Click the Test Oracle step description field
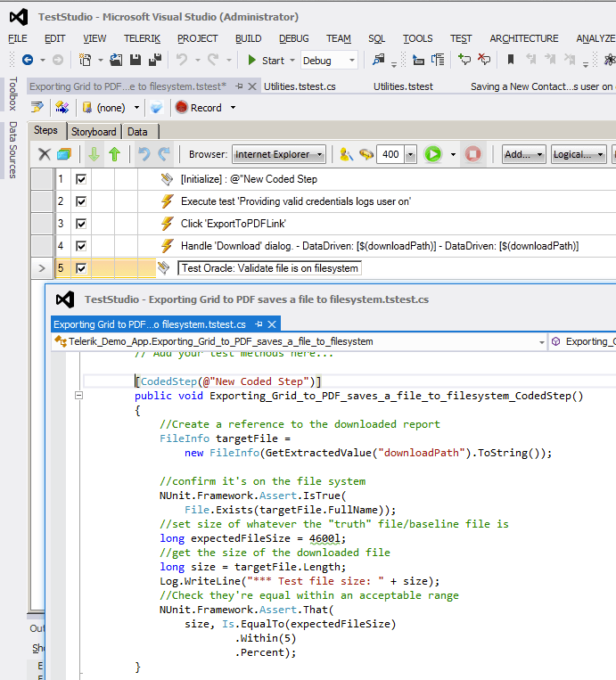Screen dimensions: 616x680 (270, 268)
